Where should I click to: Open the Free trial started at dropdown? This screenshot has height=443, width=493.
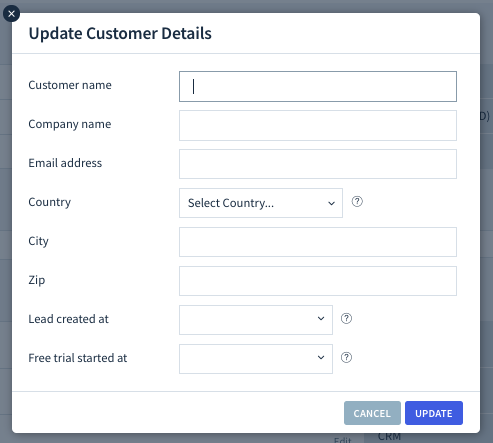256,359
